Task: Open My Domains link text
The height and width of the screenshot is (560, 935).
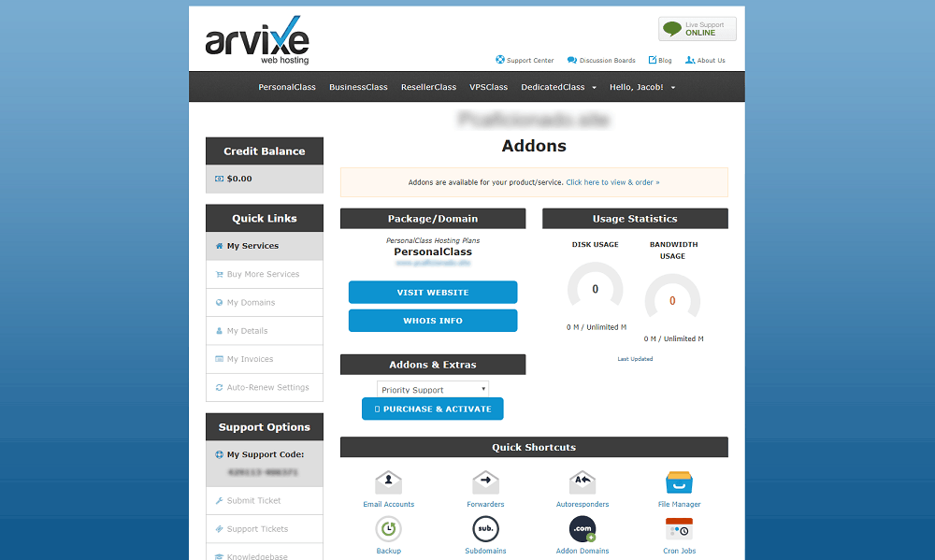Action: coord(251,302)
